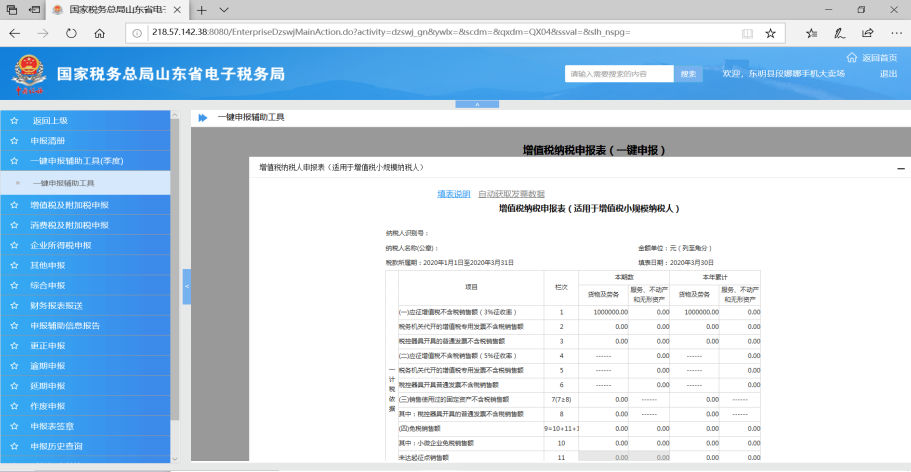Show the tab preview dropdown chevron

(x=224, y=10)
